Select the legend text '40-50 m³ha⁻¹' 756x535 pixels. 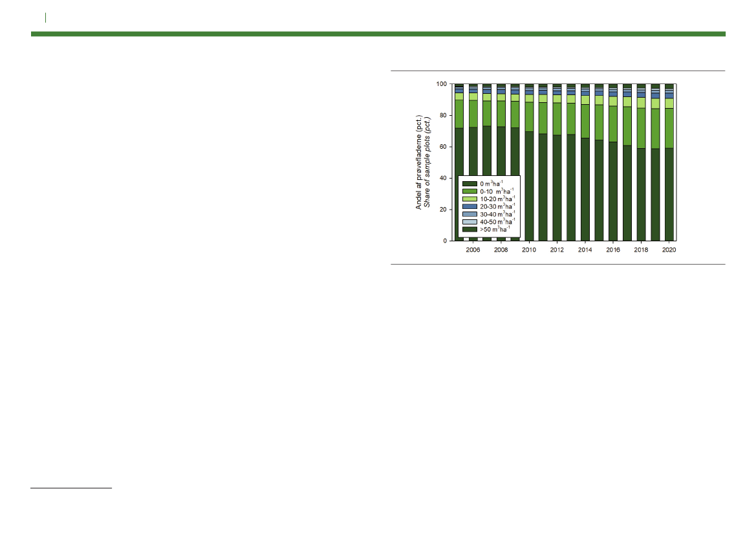(x=497, y=221)
